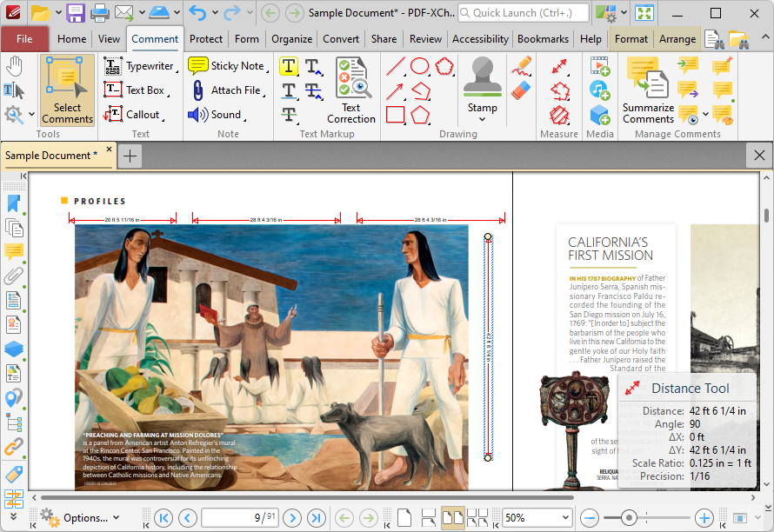Jump to the last page

316,518
